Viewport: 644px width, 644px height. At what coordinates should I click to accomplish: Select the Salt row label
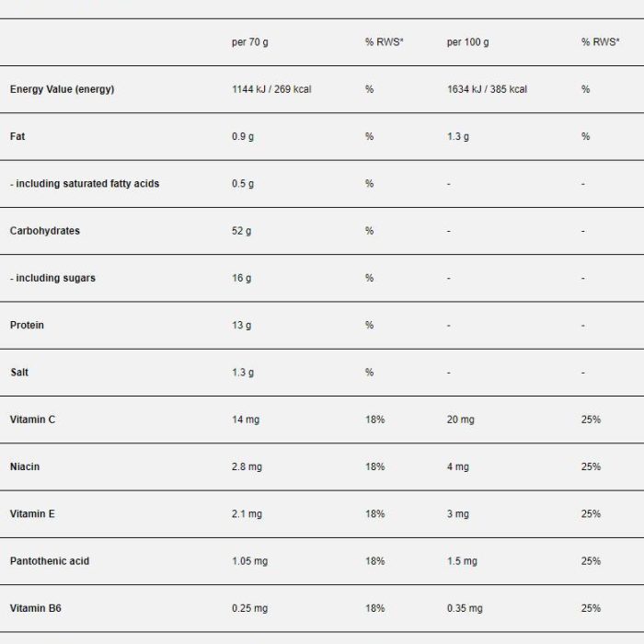pyautogui.click(x=19, y=373)
